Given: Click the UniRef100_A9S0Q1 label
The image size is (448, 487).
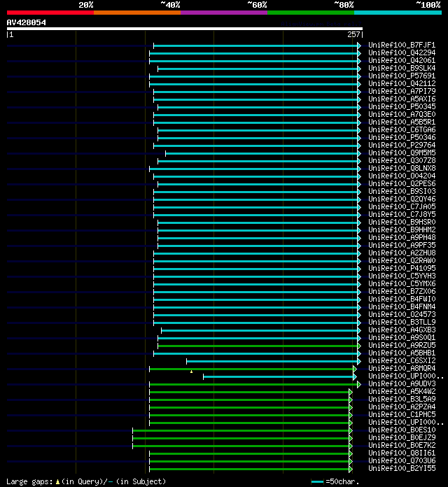Looking at the screenshot, I should tap(402, 337).
